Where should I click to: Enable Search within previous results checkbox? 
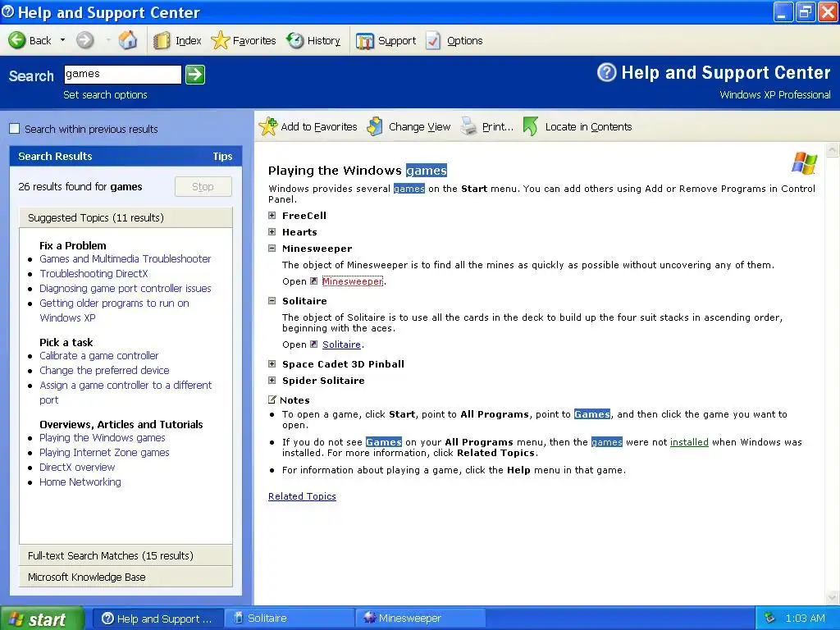tap(15, 129)
